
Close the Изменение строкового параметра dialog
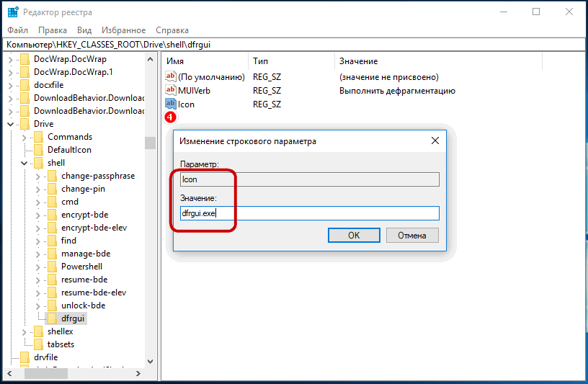435,140
